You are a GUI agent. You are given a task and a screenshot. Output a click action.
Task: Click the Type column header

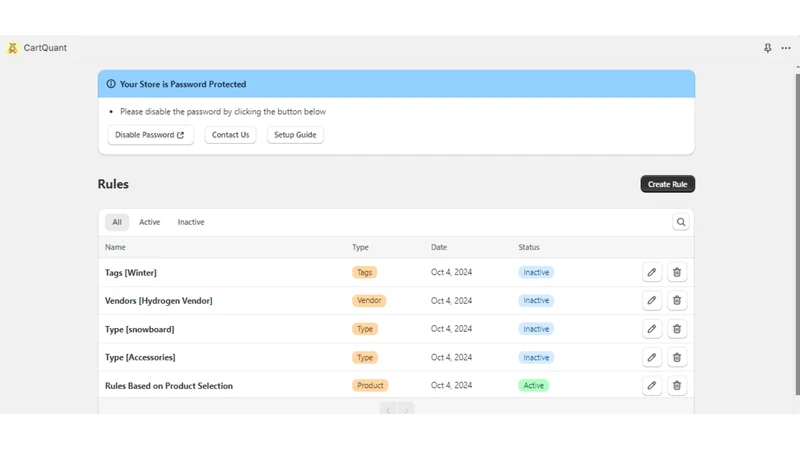coord(360,247)
